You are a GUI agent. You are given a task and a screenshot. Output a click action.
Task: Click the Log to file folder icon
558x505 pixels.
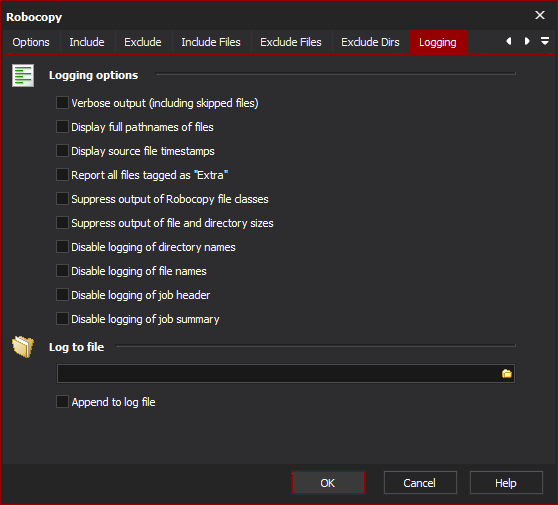tap(23, 346)
